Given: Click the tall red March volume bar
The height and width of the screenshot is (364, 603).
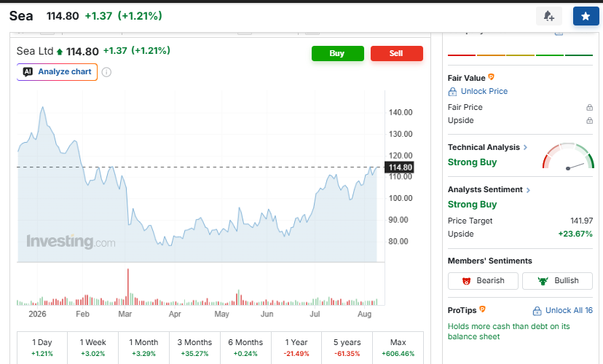Looking at the screenshot, I should (128, 287).
